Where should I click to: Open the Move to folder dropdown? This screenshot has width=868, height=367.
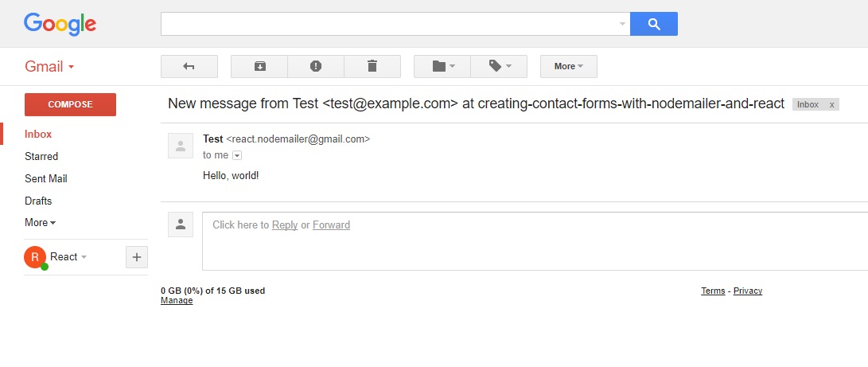(442, 66)
